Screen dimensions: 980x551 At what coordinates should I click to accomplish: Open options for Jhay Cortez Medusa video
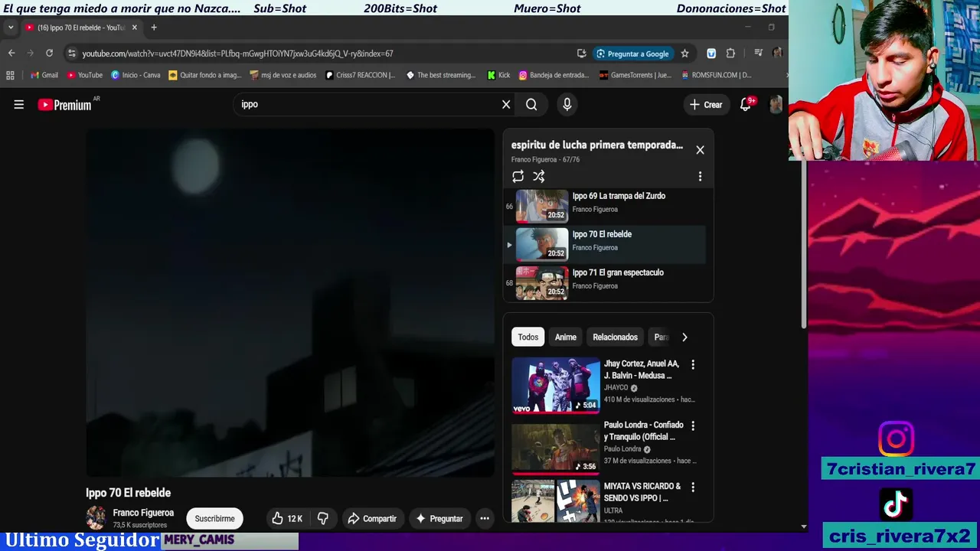click(693, 365)
